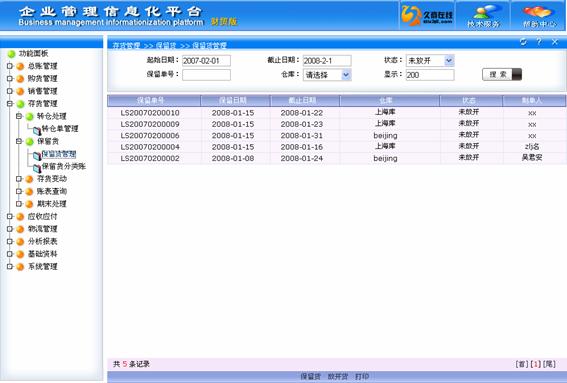Collapse the 转仓处理 tree node
567x383 pixels.
pyautogui.click(x=19, y=116)
